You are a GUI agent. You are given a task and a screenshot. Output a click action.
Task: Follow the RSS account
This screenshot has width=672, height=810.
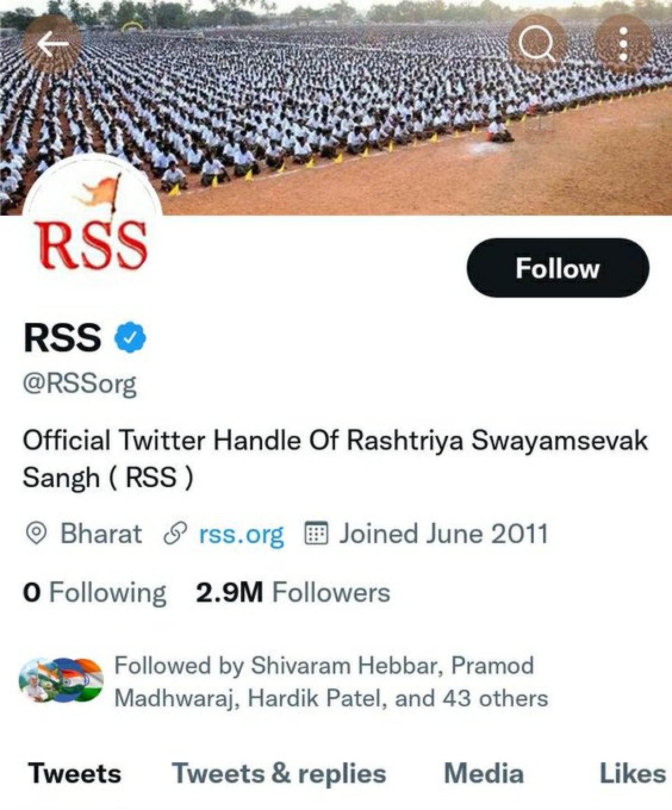[x=558, y=268]
